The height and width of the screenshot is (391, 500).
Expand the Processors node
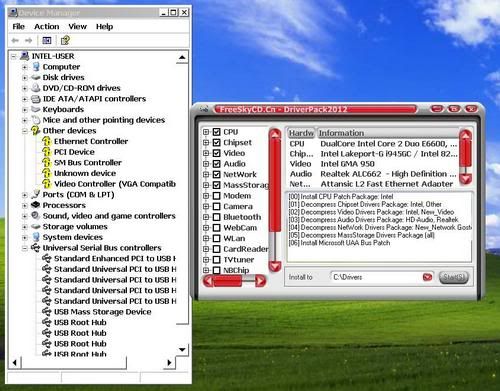pyautogui.click(x=25, y=205)
